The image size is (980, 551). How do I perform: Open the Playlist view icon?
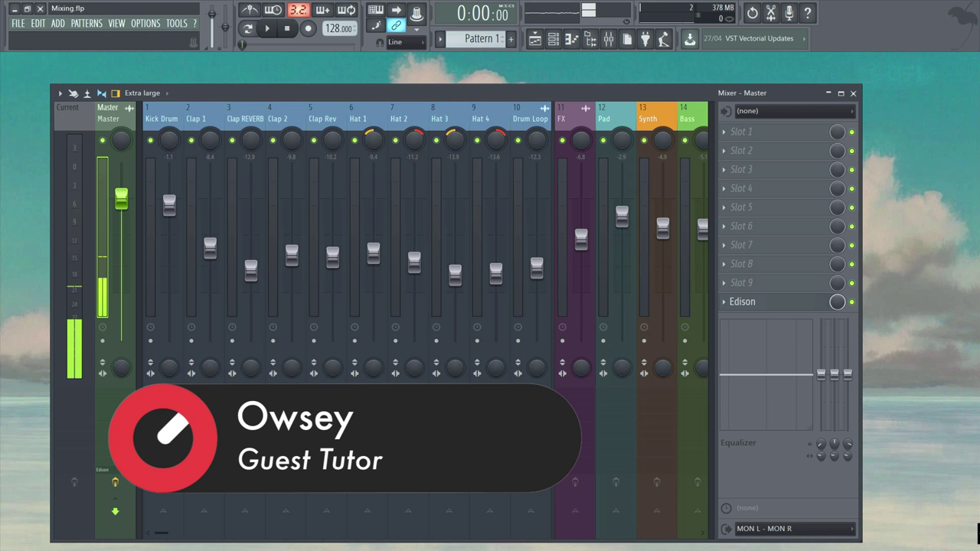pyautogui.click(x=535, y=39)
